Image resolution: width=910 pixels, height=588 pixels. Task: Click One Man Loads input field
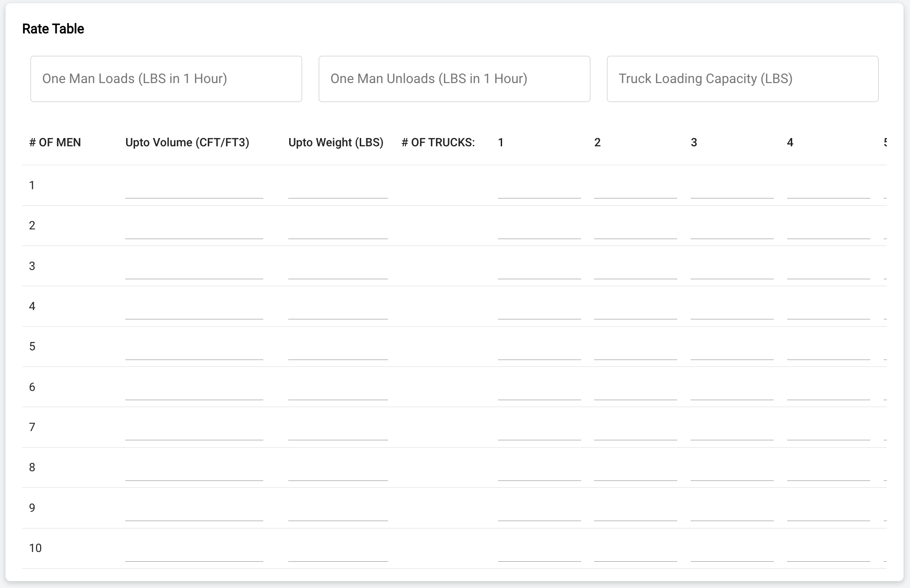tap(166, 79)
